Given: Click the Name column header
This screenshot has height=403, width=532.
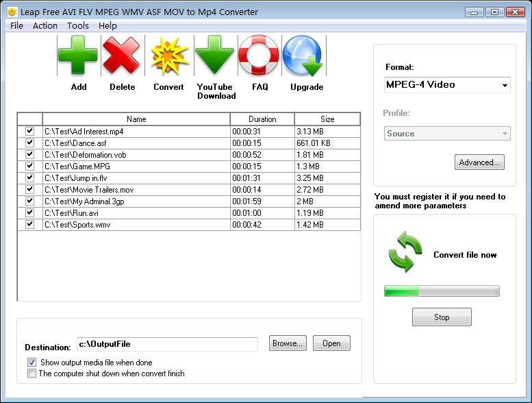Looking at the screenshot, I should [x=136, y=119].
